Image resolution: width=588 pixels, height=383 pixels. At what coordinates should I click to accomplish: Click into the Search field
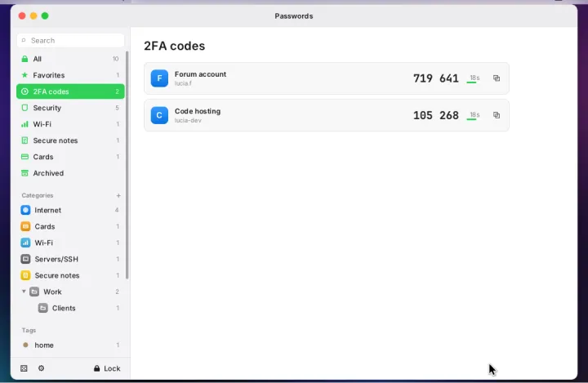pyautogui.click(x=70, y=41)
